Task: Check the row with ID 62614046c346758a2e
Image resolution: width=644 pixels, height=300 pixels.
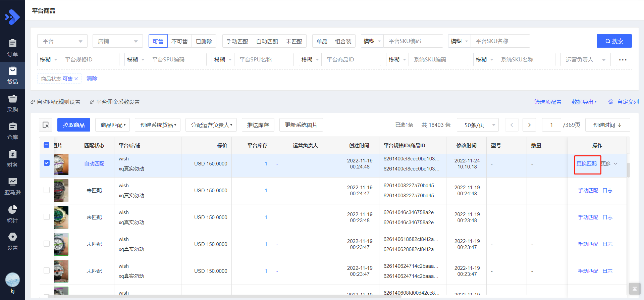Action: 47,217
